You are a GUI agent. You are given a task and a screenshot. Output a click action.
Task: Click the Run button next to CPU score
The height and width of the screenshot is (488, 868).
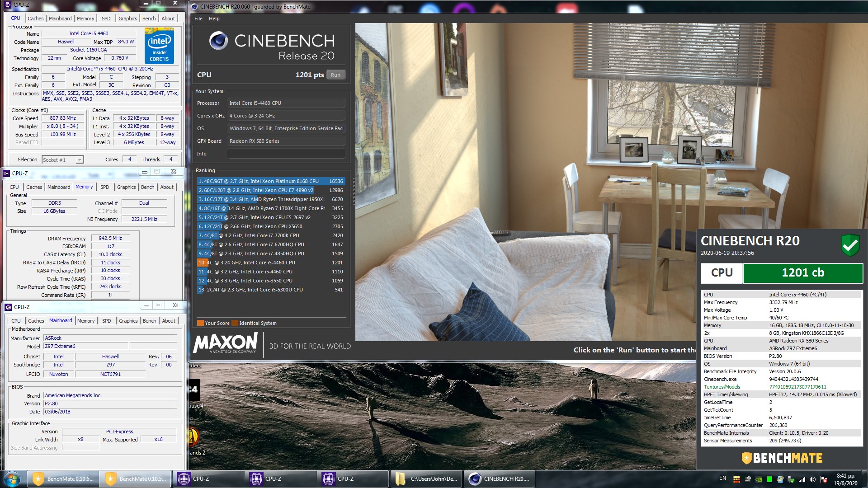(335, 75)
